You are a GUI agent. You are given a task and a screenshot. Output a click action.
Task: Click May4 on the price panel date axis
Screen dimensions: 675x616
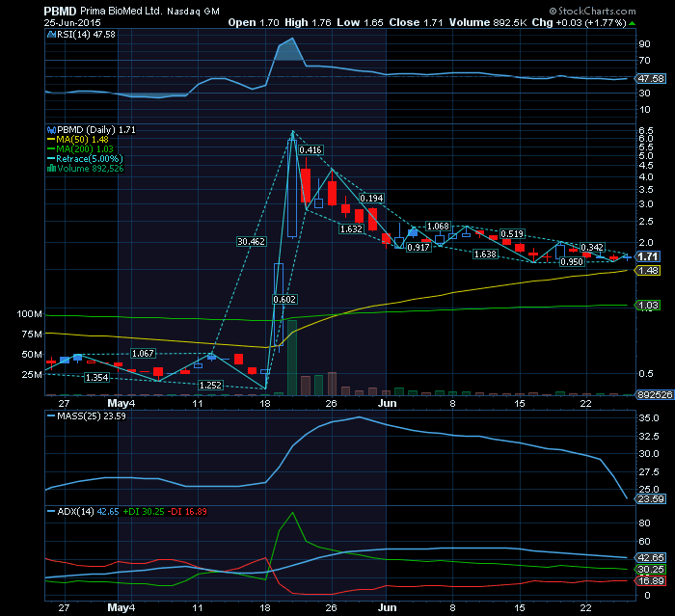pos(121,404)
